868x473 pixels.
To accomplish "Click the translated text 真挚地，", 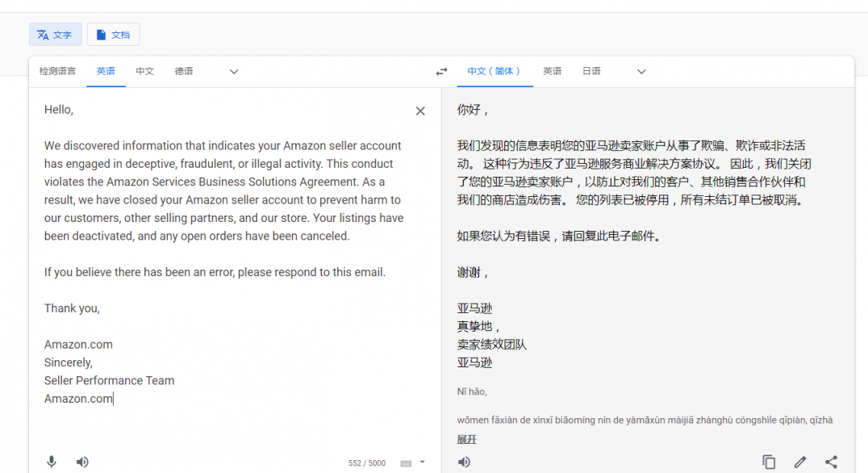I will pos(479,327).
